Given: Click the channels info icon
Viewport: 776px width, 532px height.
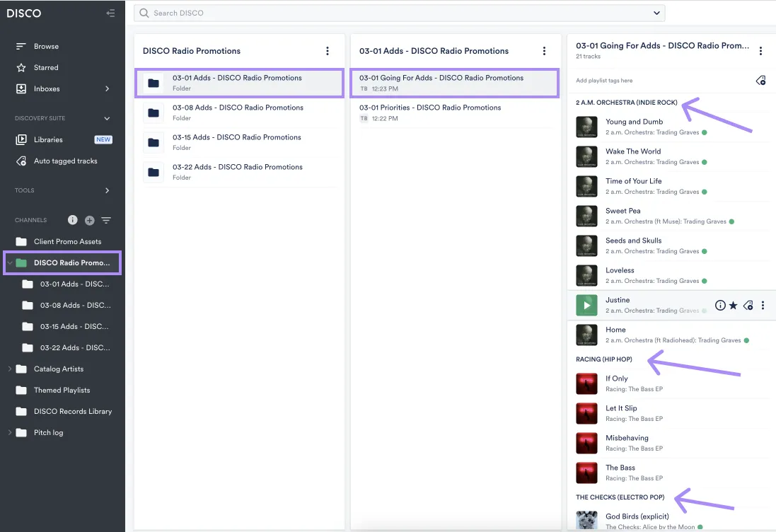Looking at the screenshot, I should [73, 220].
